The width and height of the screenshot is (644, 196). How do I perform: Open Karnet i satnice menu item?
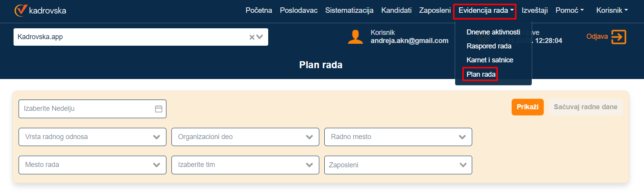tap(490, 60)
